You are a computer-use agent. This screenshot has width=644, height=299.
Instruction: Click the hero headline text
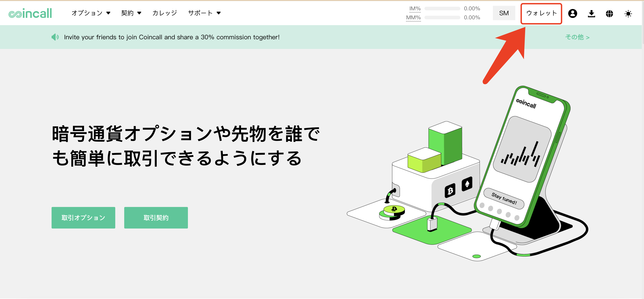pyautogui.click(x=185, y=146)
